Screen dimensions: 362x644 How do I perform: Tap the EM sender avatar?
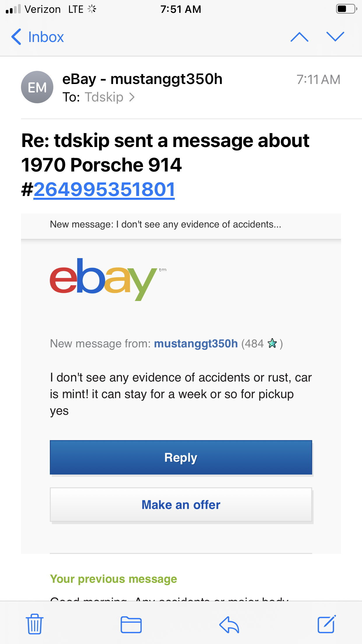(x=37, y=87)
